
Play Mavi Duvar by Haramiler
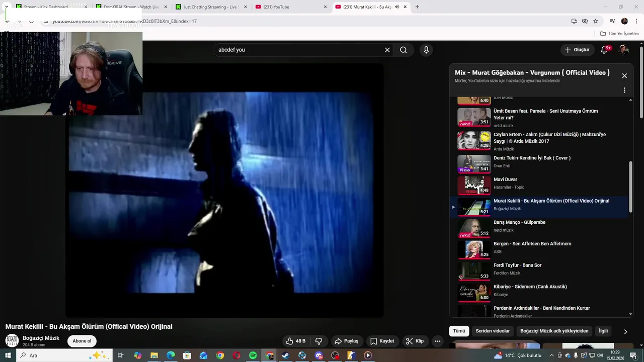coord(538,186)
